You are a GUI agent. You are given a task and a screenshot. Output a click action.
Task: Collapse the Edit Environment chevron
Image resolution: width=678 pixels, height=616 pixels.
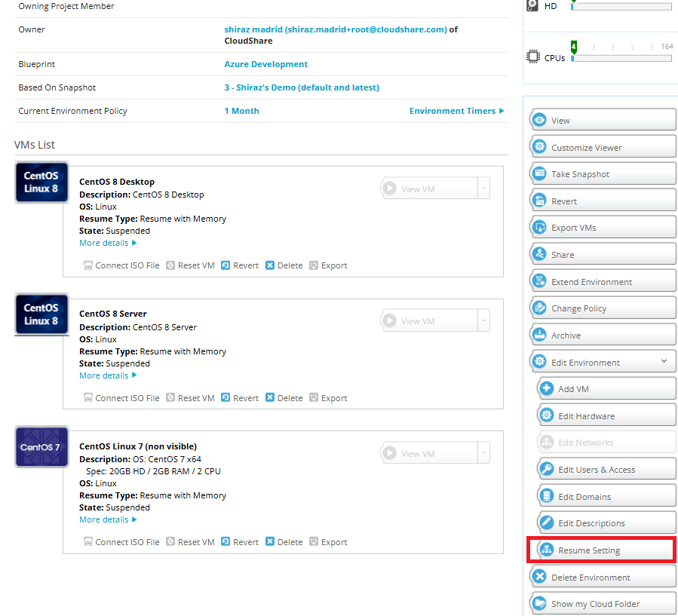pyautogui.click(x=664, y=361)
